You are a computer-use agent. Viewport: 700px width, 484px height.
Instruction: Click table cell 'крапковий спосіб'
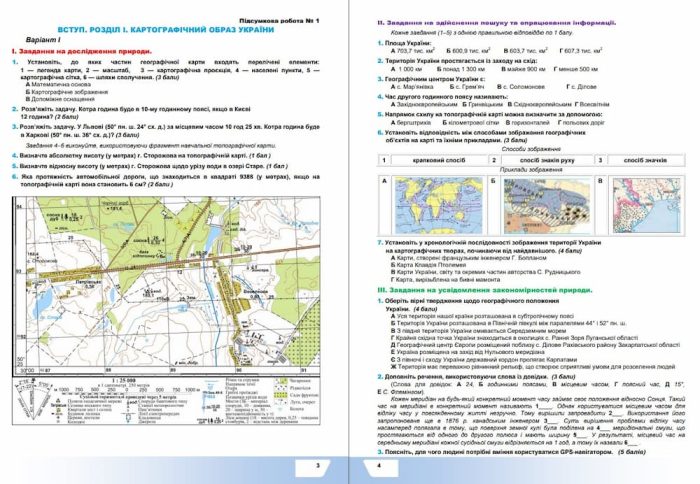click(439, 160)
